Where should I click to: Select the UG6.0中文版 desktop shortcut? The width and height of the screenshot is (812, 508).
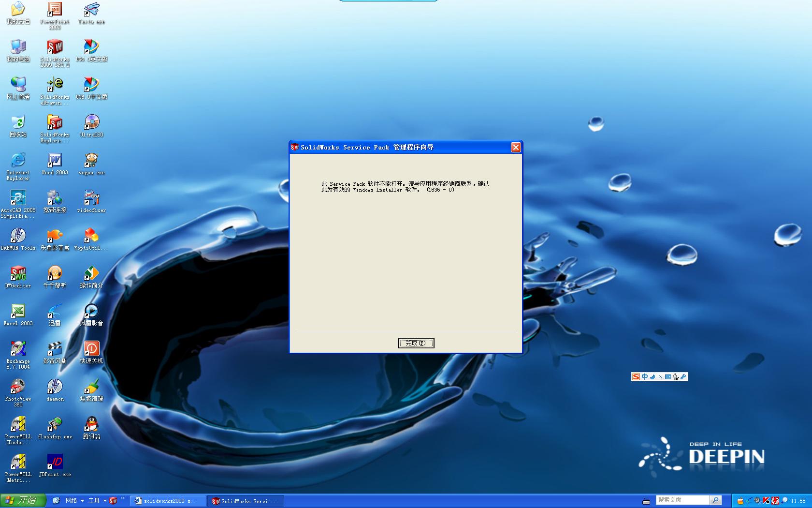point(91,89)
